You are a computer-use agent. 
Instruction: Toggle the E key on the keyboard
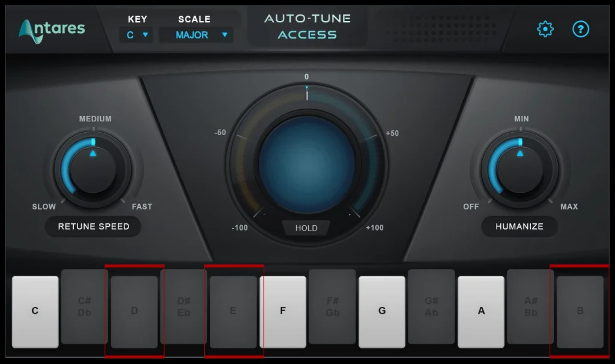[x=234, y=311]
